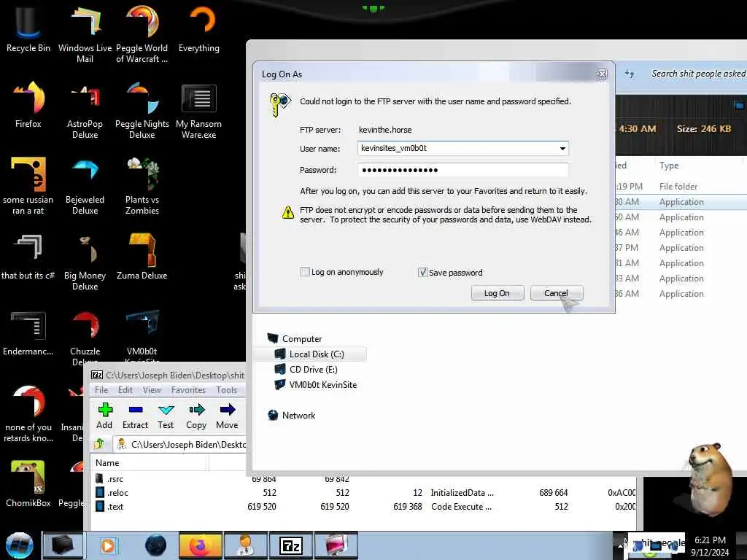This screenshot has width=747, height=560.
Task: Open the Edit menu in 7-Zip
Action: [x=125, y=390]
